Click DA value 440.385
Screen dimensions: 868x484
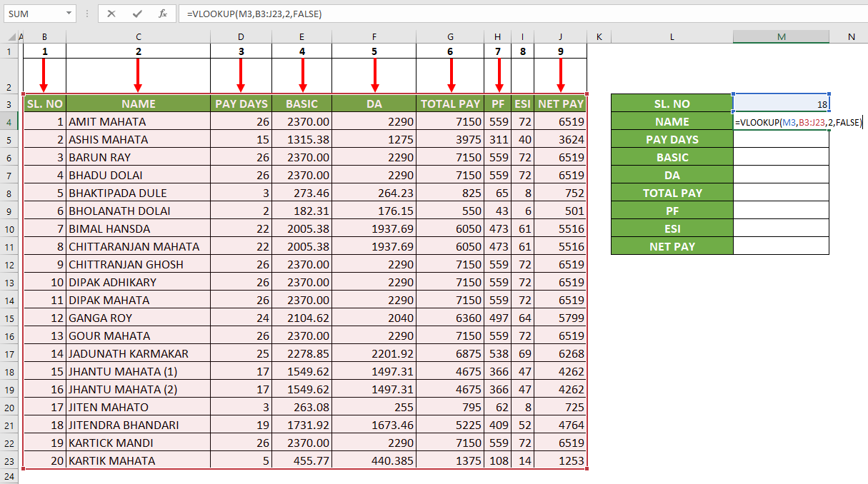pyautogui.click(x=374, y=460)
